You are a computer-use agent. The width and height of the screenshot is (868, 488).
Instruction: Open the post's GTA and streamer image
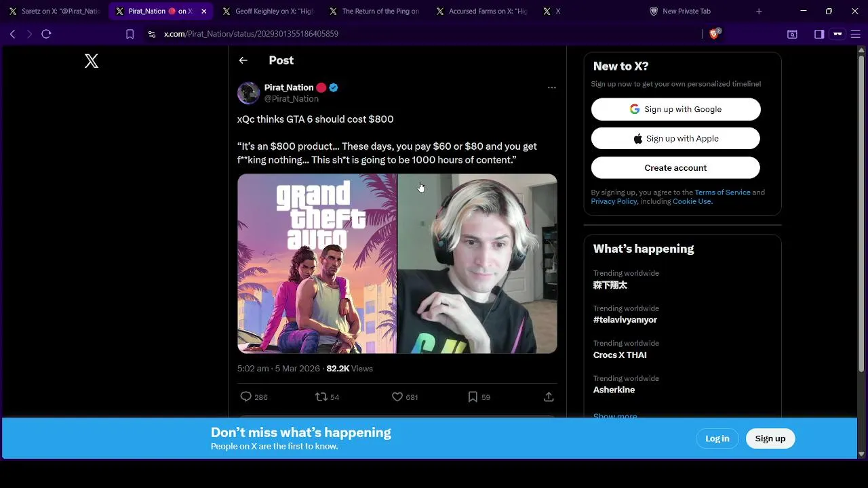click(x=397, y=264)
